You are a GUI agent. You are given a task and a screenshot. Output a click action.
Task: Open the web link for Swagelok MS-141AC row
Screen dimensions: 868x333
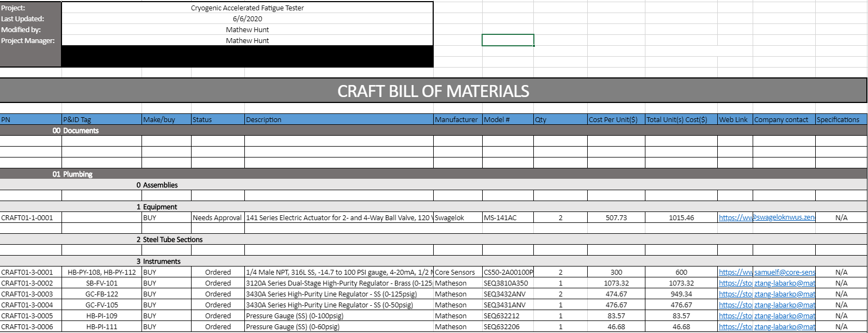pos(735,217)
